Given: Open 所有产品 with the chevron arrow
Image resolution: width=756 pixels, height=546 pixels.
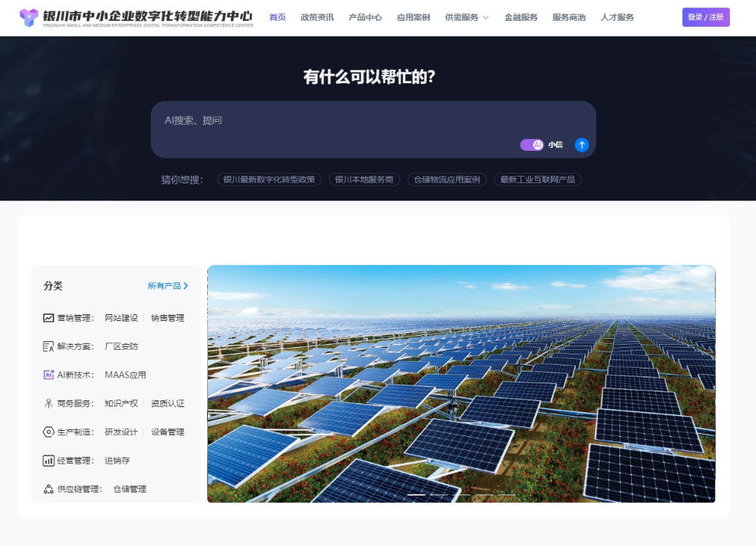Looking at the screenshot, I should 168,286.
